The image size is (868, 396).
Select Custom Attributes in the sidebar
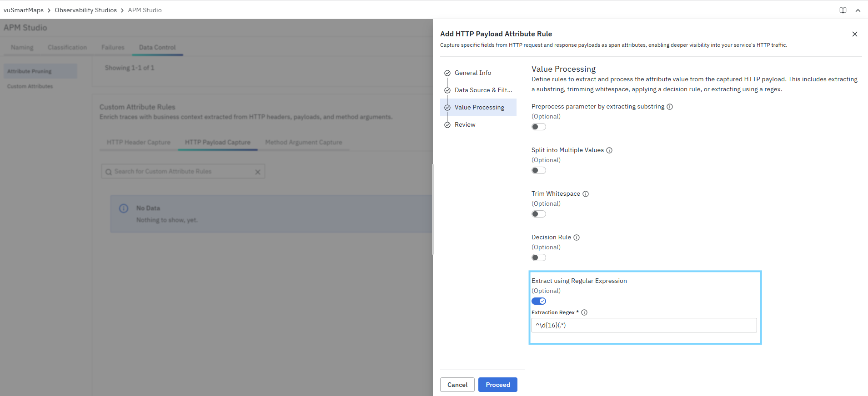coord(40,86)
